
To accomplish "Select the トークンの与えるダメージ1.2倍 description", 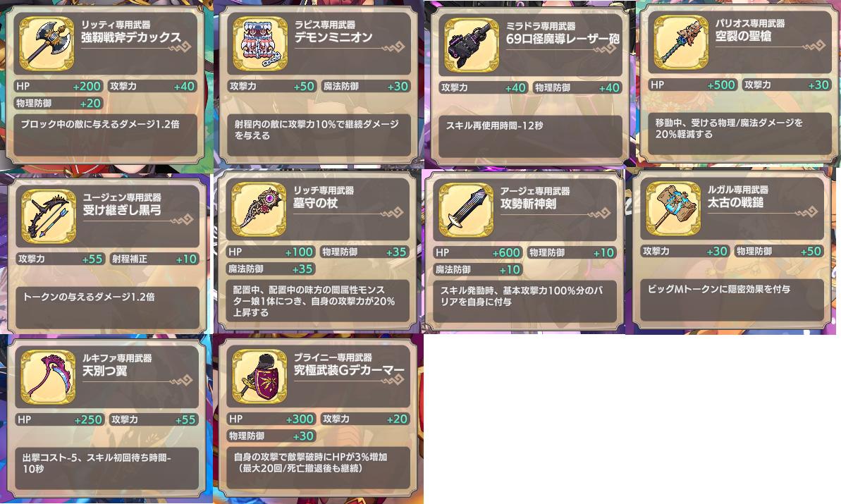I will 89,297.
